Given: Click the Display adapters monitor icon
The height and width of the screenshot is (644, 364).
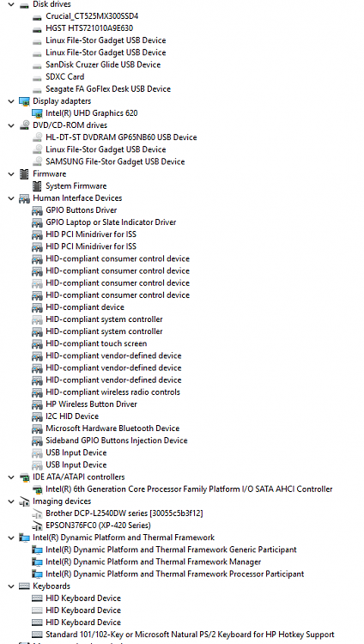Looking at the screenshot, I should click(24, 101).
